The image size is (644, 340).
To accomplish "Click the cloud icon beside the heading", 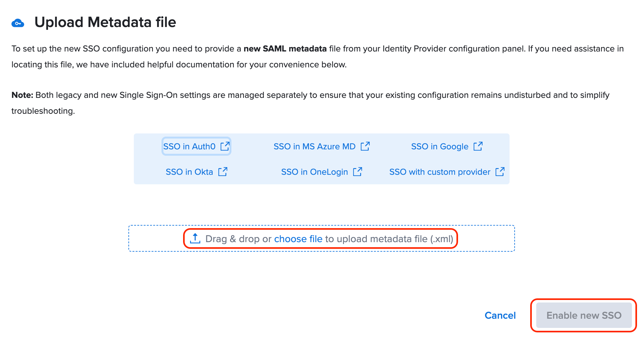I will 18,22.
